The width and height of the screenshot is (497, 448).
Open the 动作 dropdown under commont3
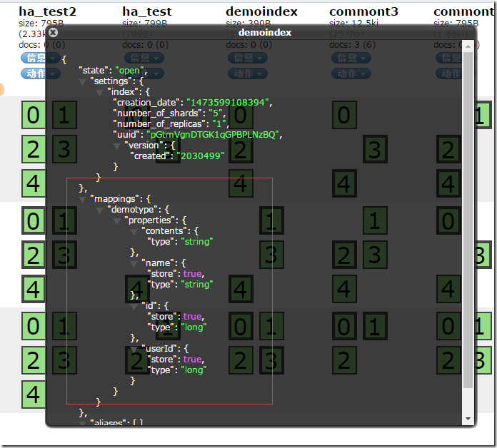click(x=351, y=73)
